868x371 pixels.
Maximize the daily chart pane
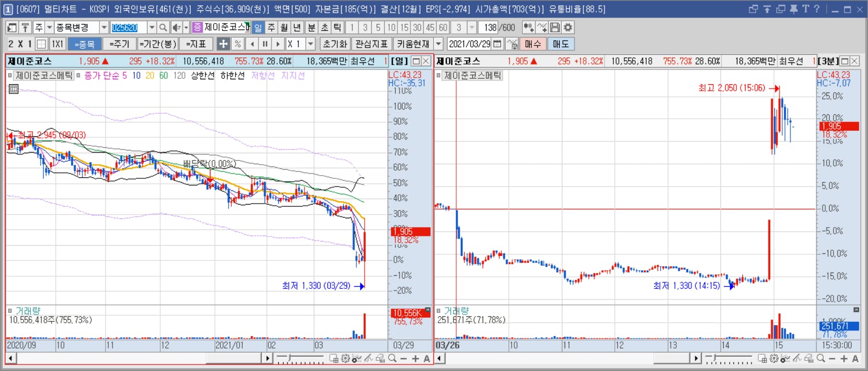click(416, 61)
